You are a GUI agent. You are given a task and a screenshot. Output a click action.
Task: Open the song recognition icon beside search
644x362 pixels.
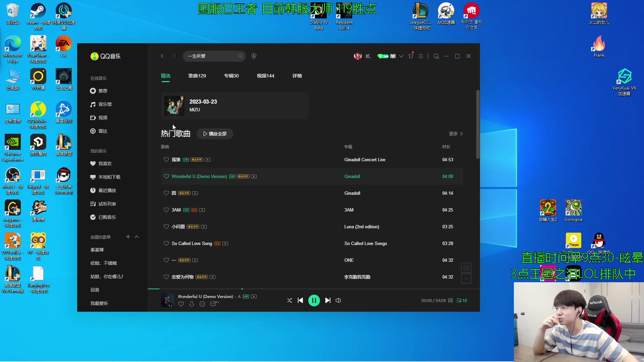254,56
